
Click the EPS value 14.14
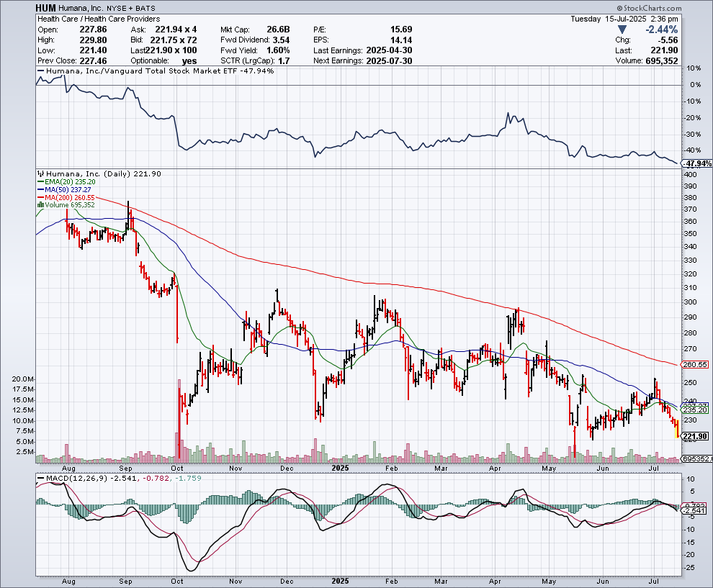click(401, 40)
